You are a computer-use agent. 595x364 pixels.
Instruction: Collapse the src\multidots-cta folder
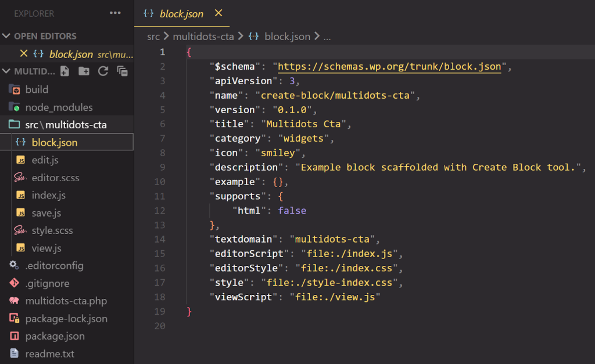pyautogui.click(x=66, y=125)
